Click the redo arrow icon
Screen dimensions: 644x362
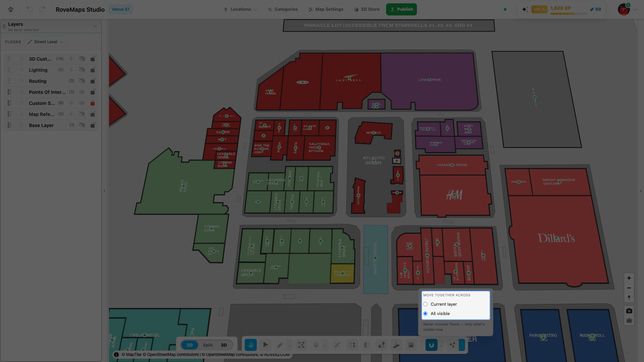(x=42, y=9)
